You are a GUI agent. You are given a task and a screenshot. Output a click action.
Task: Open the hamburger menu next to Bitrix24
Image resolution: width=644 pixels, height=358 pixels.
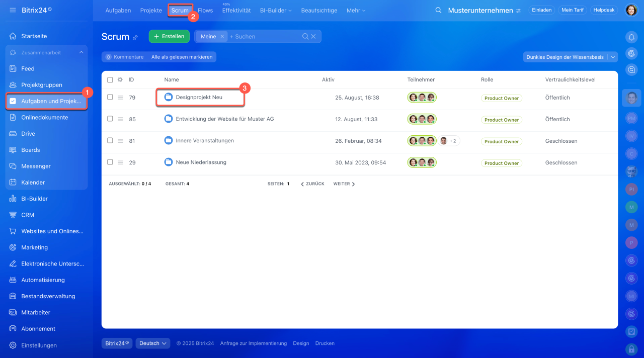pos(13,10)
